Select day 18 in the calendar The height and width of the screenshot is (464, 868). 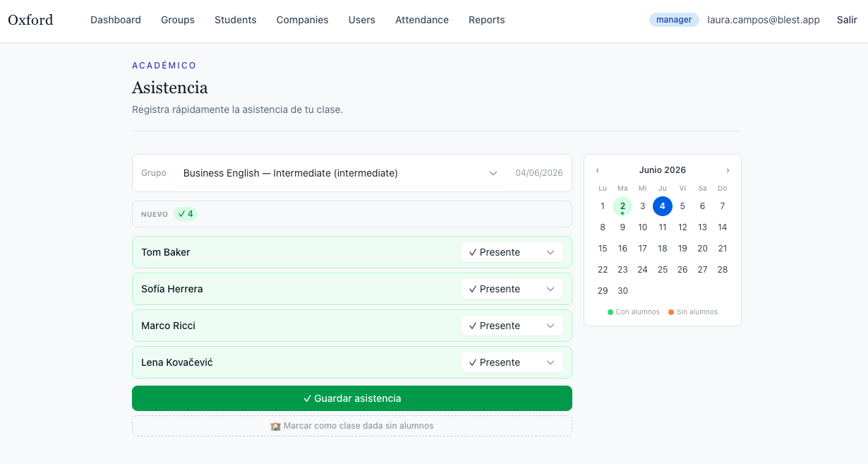[663, 249]
